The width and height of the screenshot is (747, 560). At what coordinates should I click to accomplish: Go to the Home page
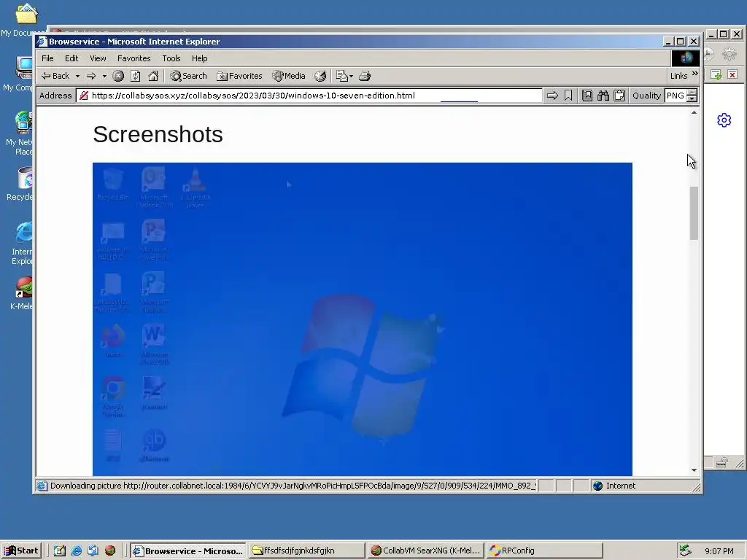[x=153, y=76]
